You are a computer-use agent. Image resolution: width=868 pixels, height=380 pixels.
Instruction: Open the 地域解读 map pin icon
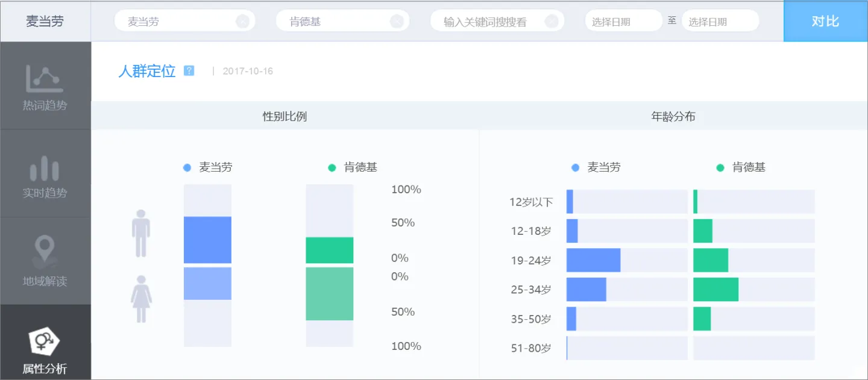point(45,252)
